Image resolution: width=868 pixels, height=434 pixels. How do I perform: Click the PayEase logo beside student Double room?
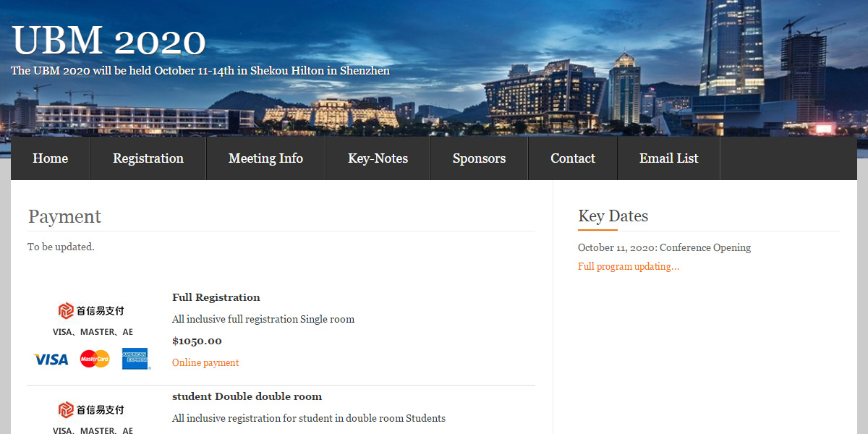click(92, 409)
